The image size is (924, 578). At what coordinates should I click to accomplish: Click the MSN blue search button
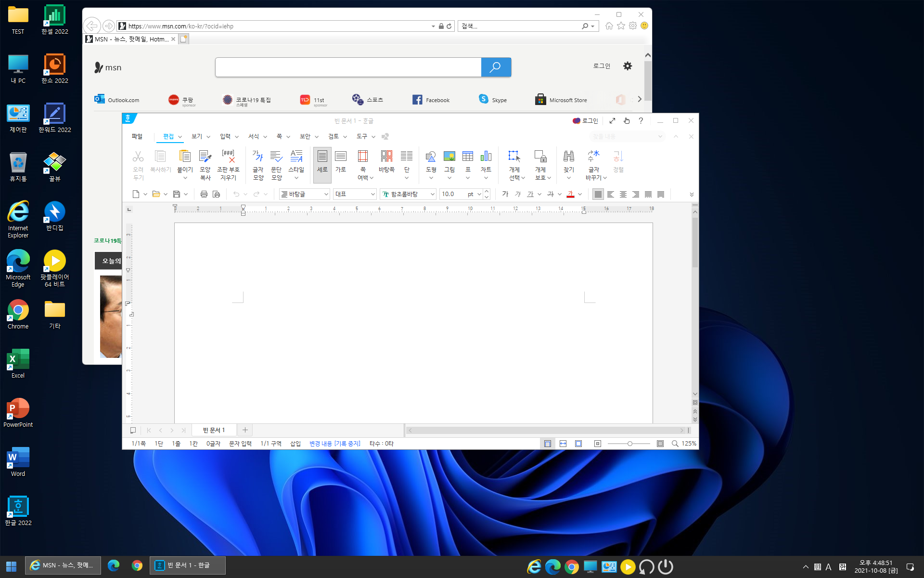pos(496,67)
